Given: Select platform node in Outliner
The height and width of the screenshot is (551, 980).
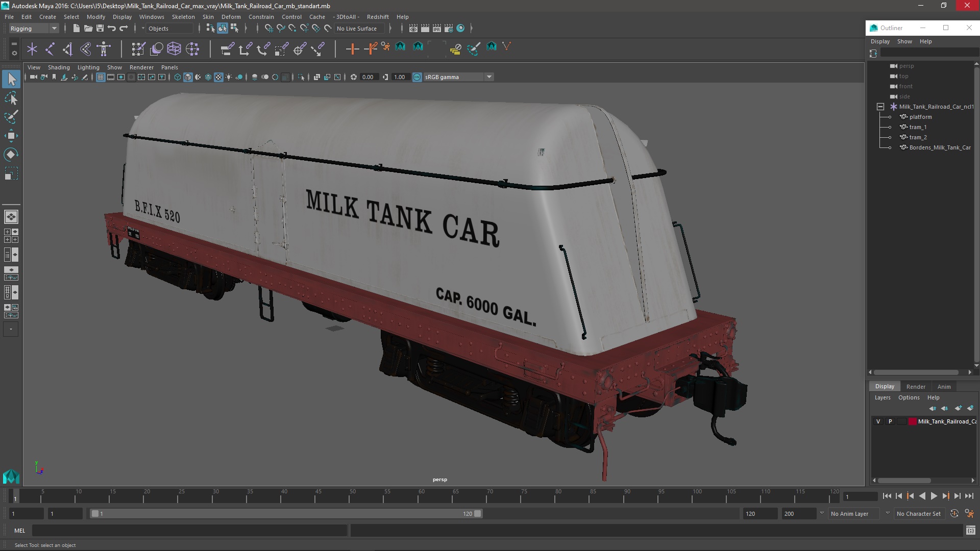Looking at the screenshot, I should 920,117.
